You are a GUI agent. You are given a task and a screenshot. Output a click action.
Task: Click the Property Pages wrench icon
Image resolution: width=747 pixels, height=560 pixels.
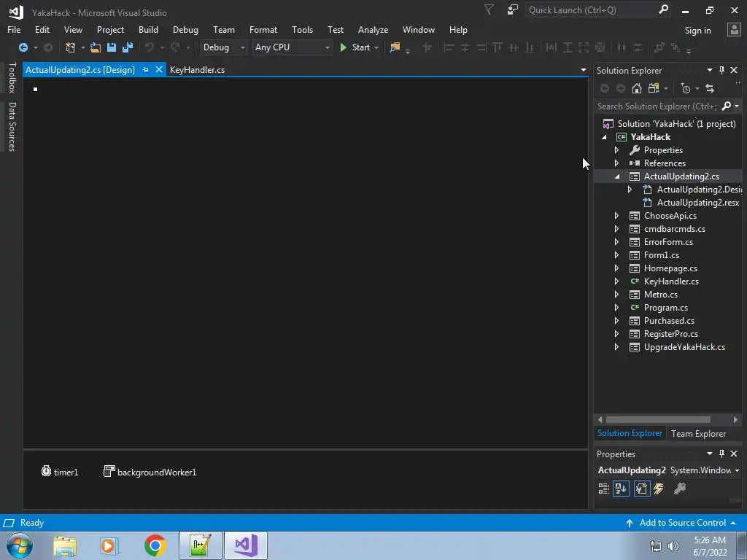click(x=680, y=489)
